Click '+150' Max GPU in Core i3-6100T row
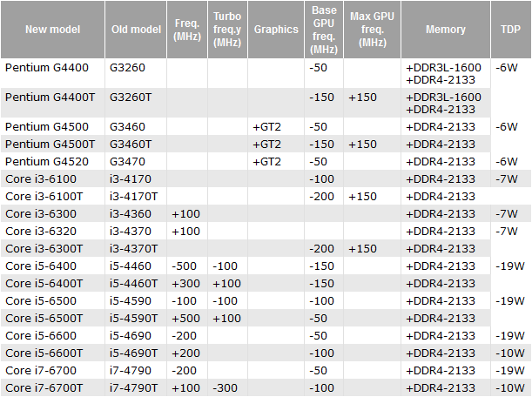 pos(372,196)
